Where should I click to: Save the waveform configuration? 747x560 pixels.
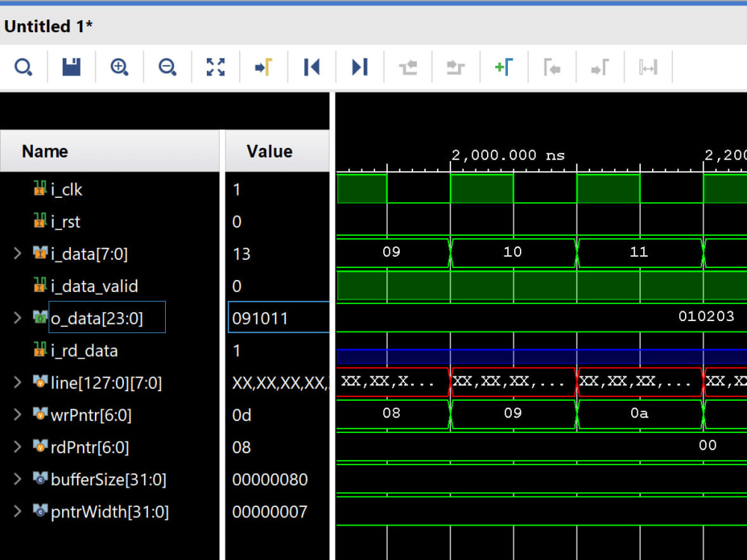(72, 67)
